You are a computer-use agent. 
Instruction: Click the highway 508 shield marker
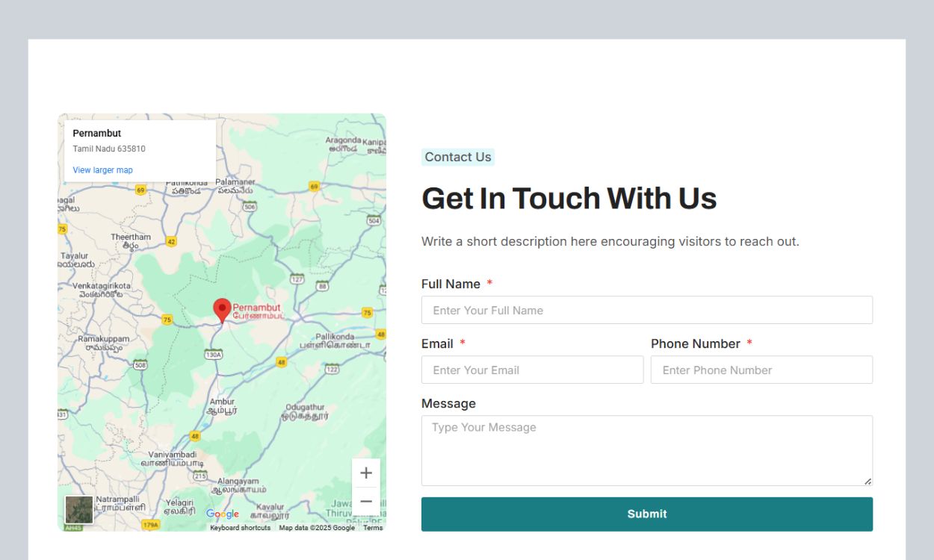140,364
